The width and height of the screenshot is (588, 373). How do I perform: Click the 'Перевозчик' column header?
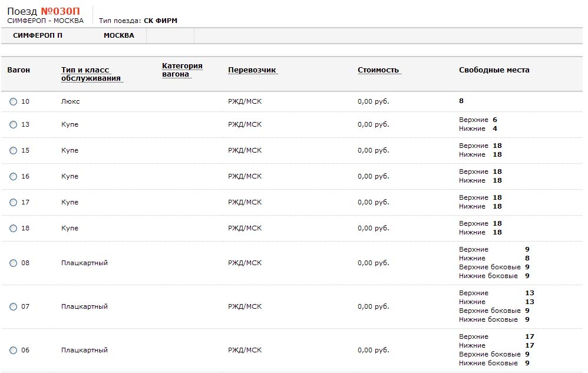click(252, 70)
